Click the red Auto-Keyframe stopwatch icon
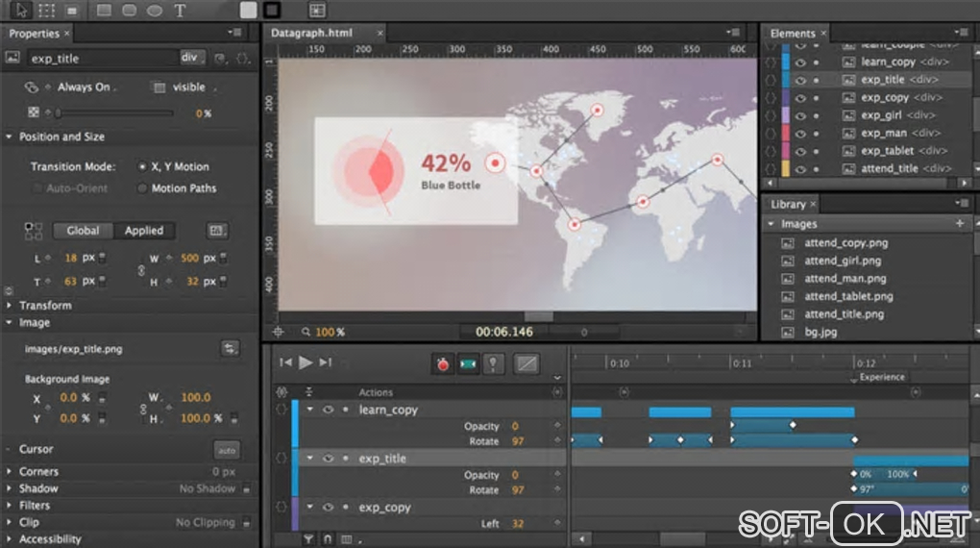The width and height of the screenshot is (980, 548). tap(442, 364)
